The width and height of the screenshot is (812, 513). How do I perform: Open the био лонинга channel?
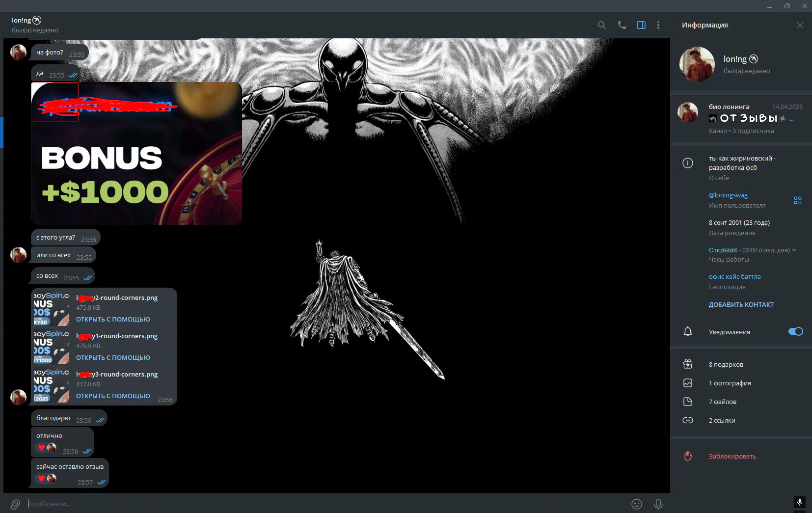click(741, 118)
